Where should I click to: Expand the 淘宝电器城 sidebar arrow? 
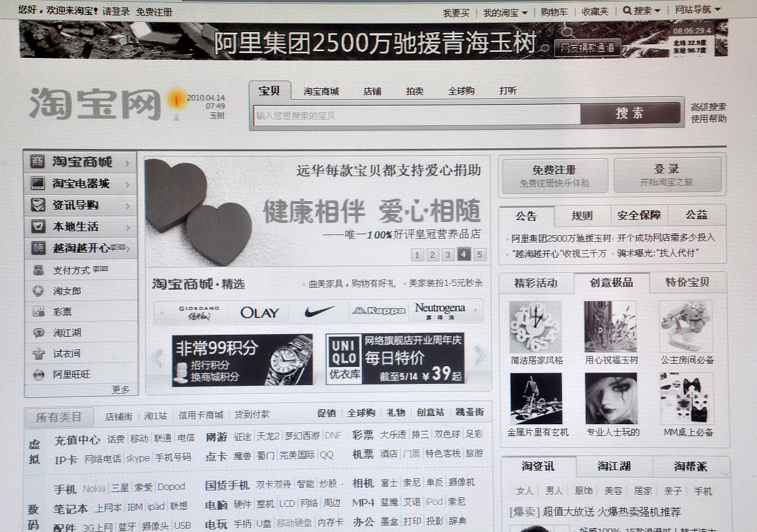click(x=127, y=185)
